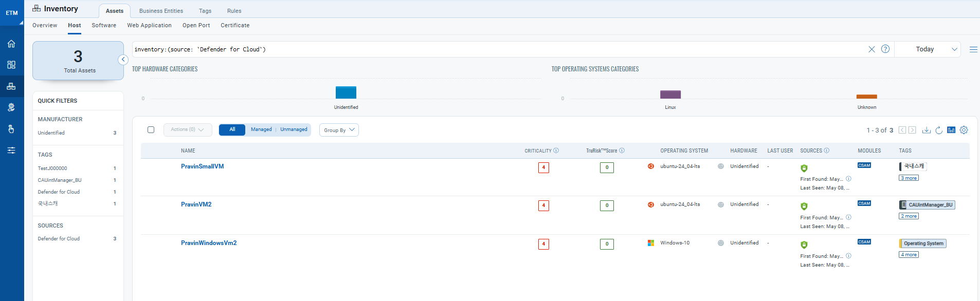Image resolution: width=980 pixels, height=301 pixels.
Task: Click the 3 Total Assets card
Action: coord(78,61)
